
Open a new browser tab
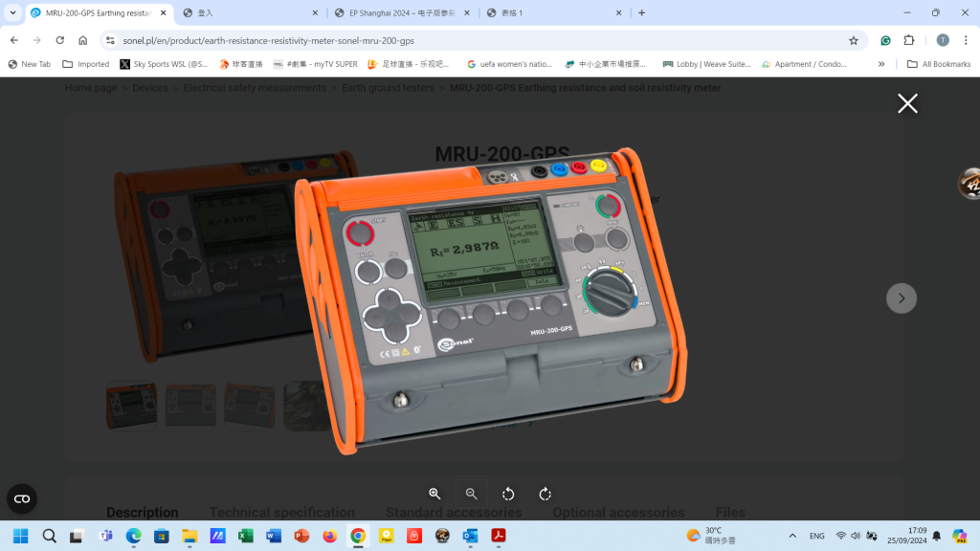(x=642, y=12)
